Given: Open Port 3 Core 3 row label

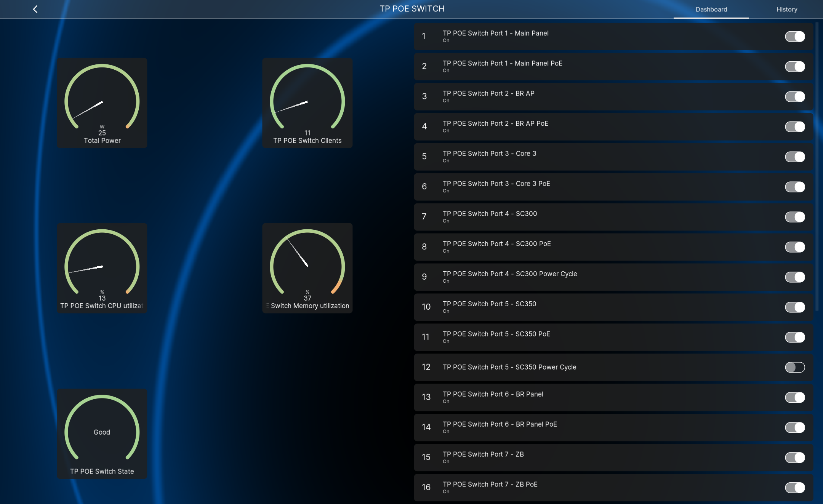Looking at the screenshot, I should coord(489,154).
